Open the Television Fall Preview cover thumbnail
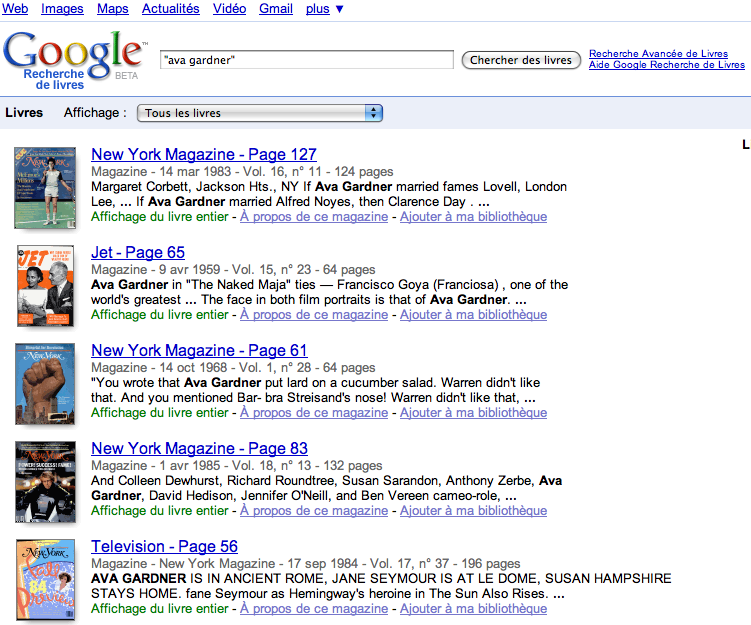The height and width of the screenshot is (625, 751). 46,580
